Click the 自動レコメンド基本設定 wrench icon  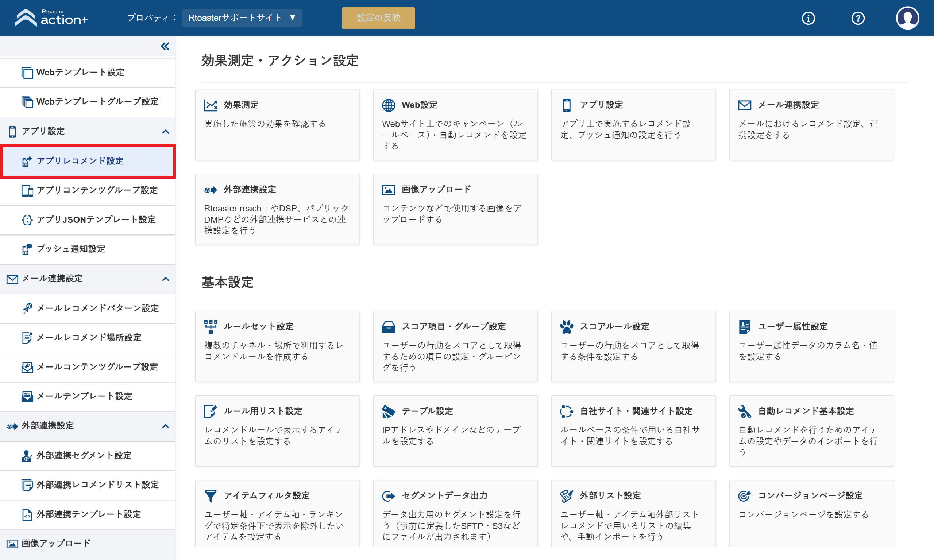click(745, 411)
